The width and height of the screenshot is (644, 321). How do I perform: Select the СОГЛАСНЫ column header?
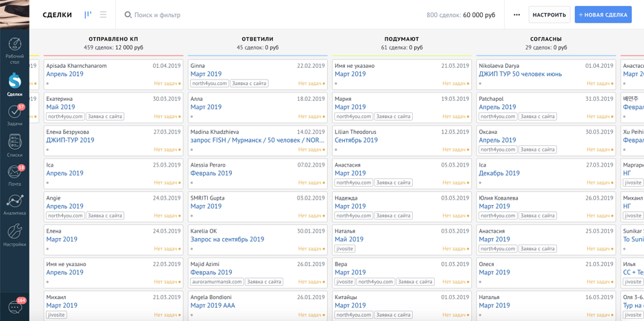pyautogui.click(x=546, y=39)
